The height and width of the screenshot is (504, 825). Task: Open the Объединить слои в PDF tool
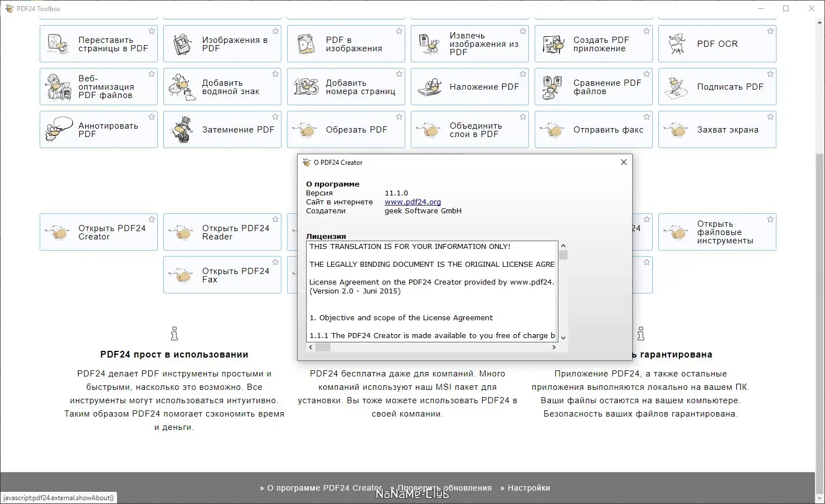coord(470,130)
